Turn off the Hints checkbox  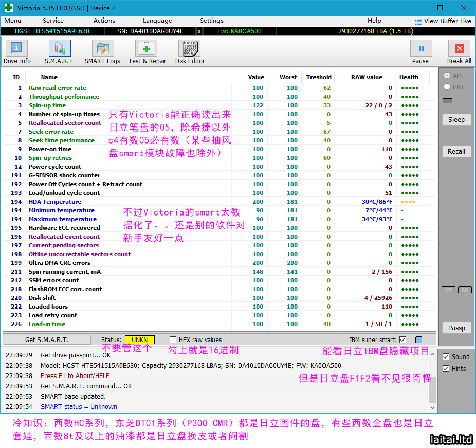pos(446,368)
